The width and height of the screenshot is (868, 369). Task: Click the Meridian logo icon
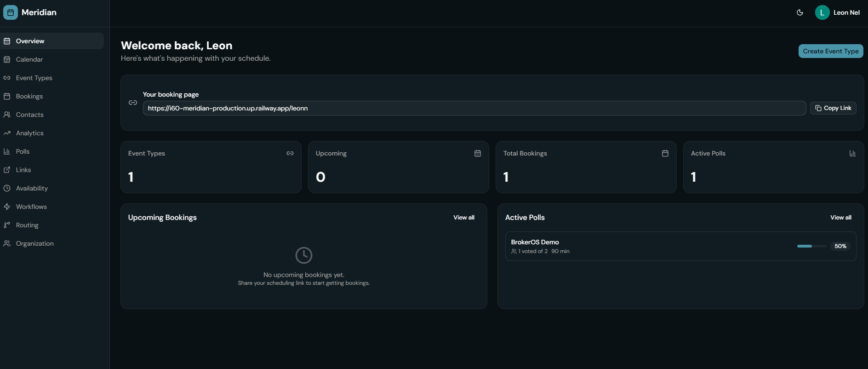[10, 12]
